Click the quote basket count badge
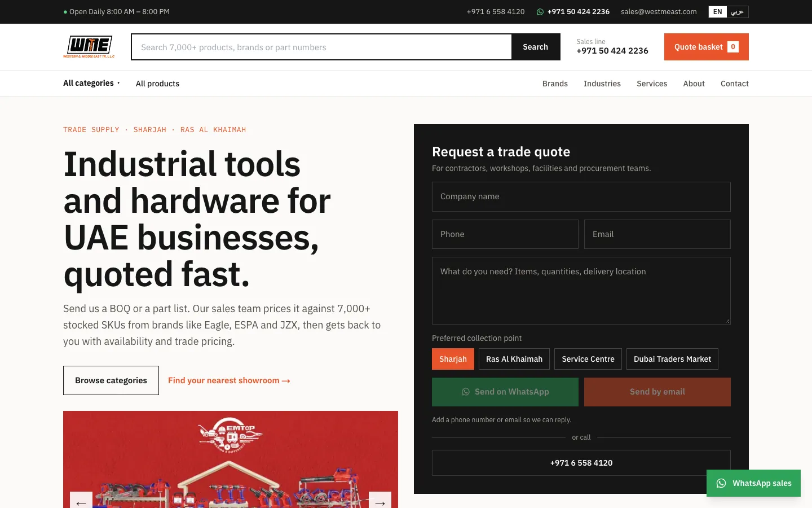This screenshot has width=812, height=508. click(x=733, y=47)
